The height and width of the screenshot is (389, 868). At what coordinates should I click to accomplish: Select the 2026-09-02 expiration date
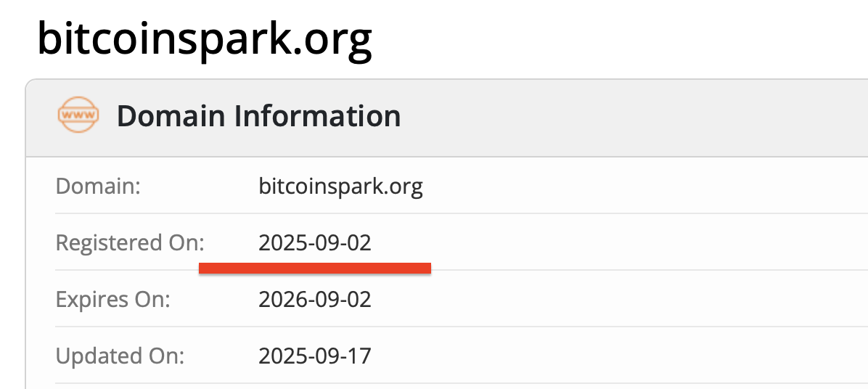point(315,299)
